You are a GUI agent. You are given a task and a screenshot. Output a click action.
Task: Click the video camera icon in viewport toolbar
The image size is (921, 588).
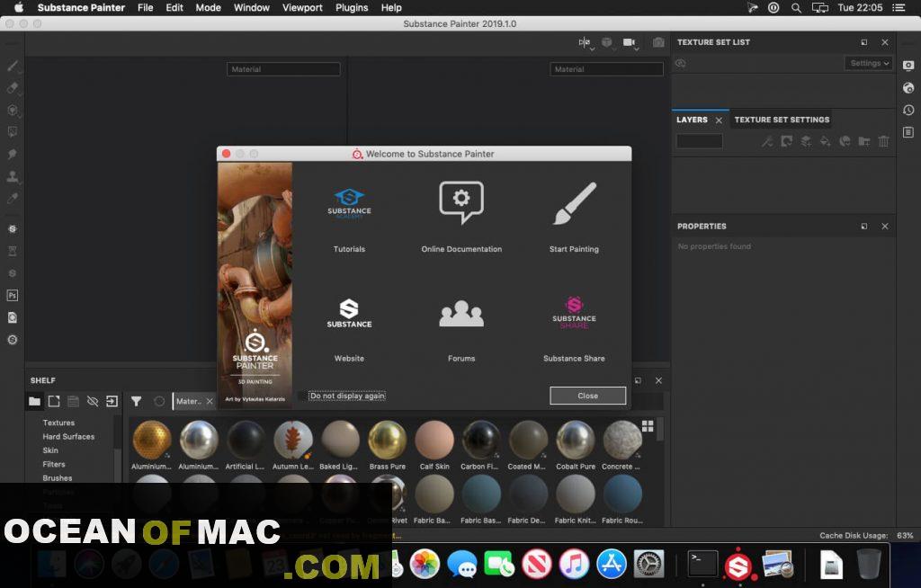629,42
